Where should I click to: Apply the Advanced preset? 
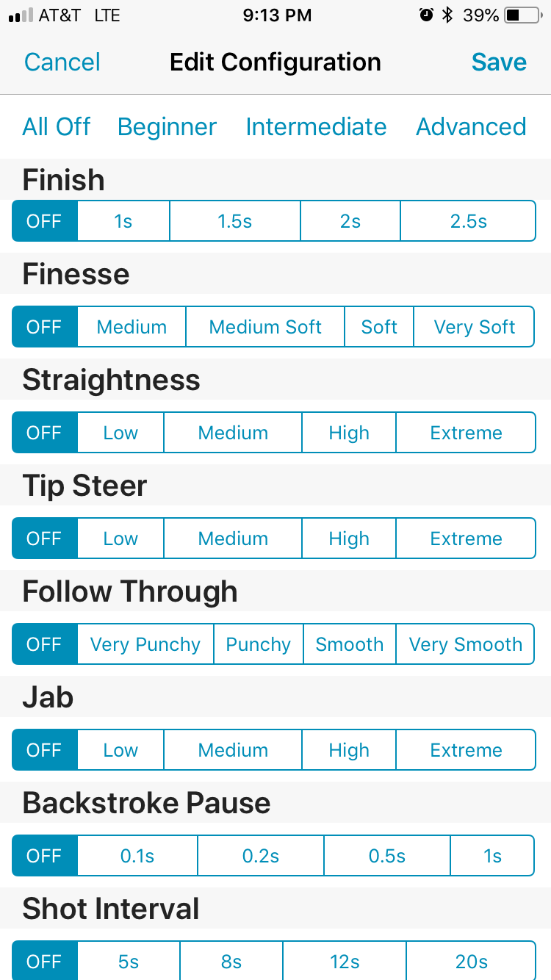[x=471, y=127]
